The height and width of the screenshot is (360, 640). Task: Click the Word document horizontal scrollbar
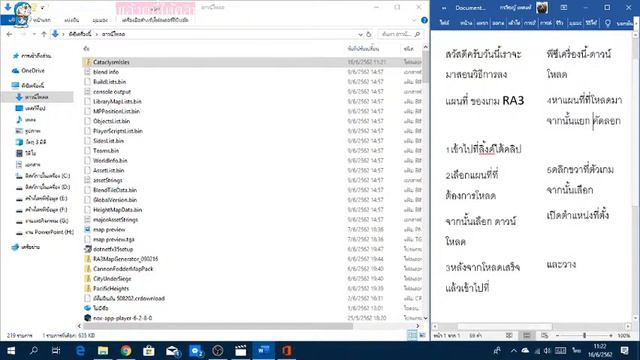[x=504, y=327]
